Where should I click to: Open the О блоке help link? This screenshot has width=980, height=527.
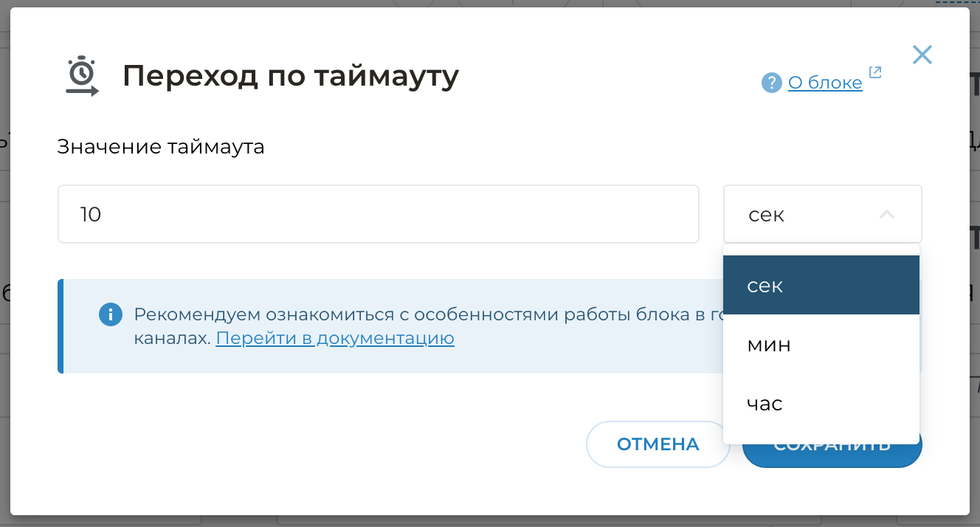[x=825, y=83]
